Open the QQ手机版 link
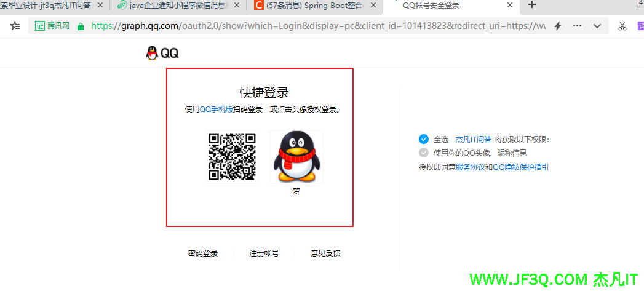 coord(216,110)
